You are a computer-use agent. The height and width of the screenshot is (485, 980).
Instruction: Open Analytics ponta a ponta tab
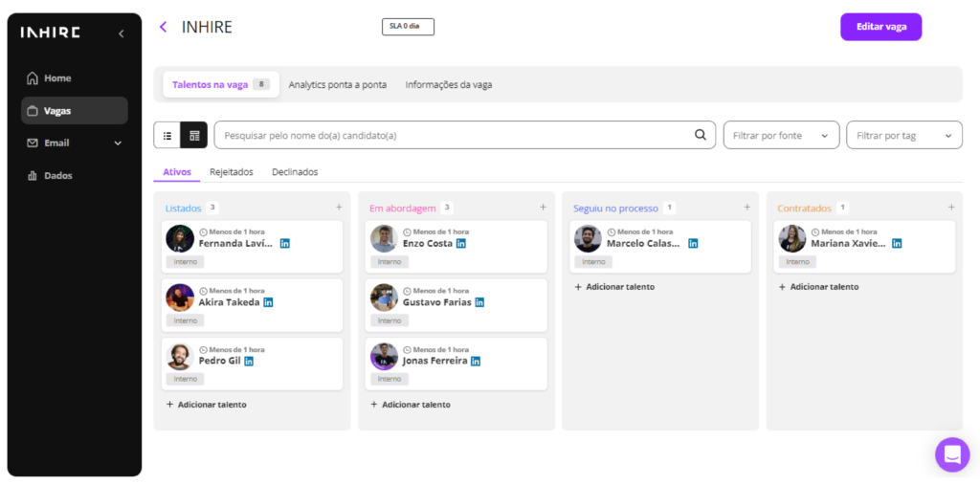coord(338,84)
